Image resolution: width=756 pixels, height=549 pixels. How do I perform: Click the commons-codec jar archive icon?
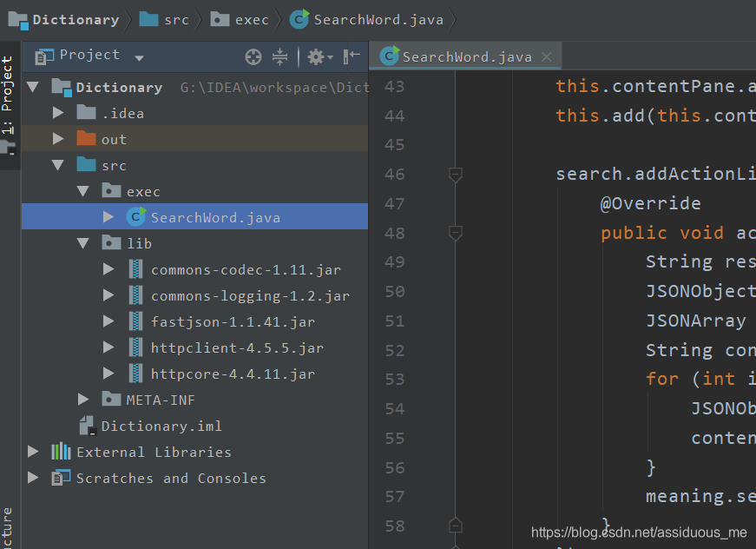[136, 269]
